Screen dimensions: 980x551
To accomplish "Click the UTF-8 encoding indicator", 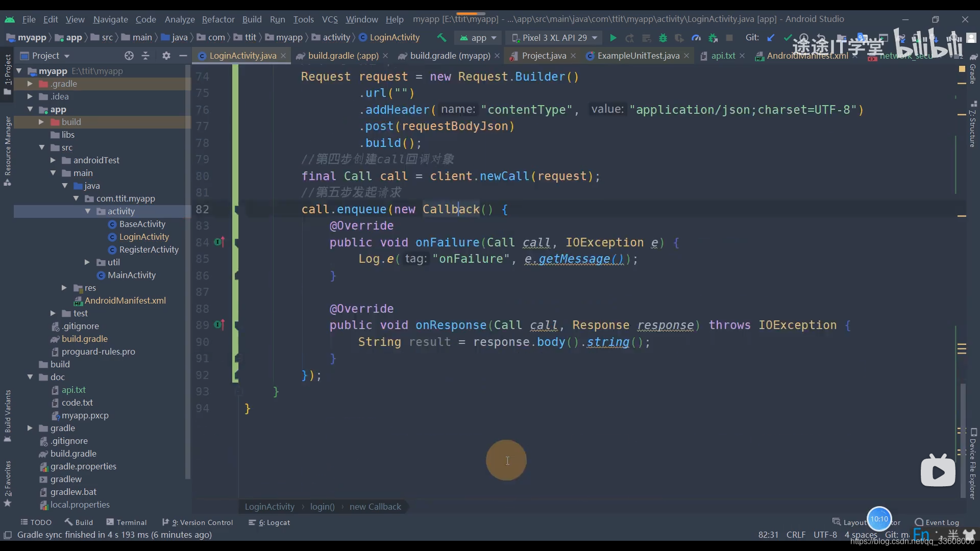I will pos(824,535).
